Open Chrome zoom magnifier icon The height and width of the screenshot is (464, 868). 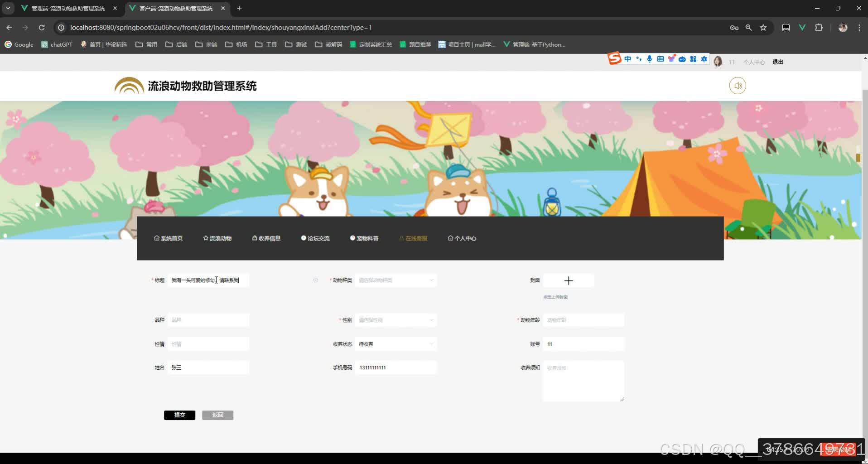[x=749, y=28]
